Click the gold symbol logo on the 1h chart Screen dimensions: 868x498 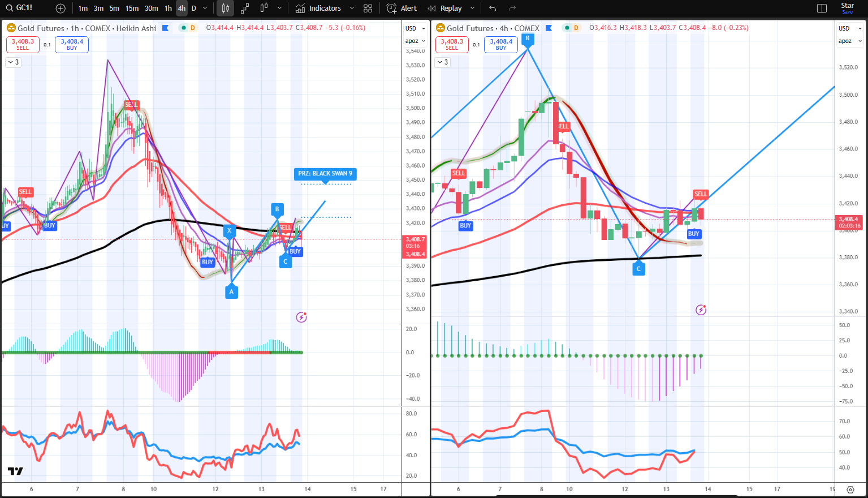[x=11, y=28]
